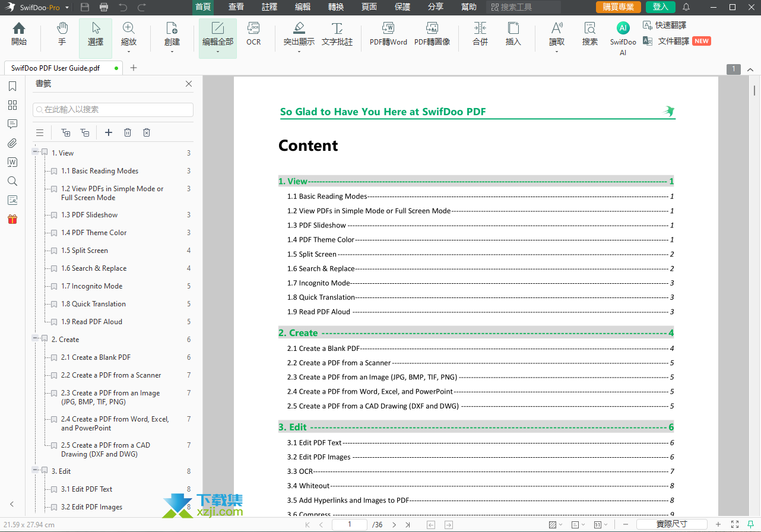The height and width of the screenshot is (532, 761).
Task: Open the 開始 home icon
Action: pyautogui.click(x=19, y=35)
